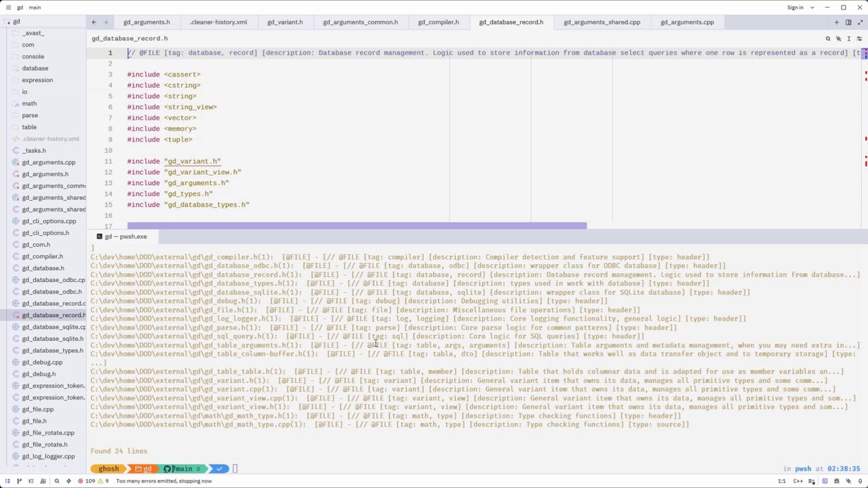
Task: Switch to the gd_compiler.h tab
Action: pyautogui.click(x=438, y=22)
